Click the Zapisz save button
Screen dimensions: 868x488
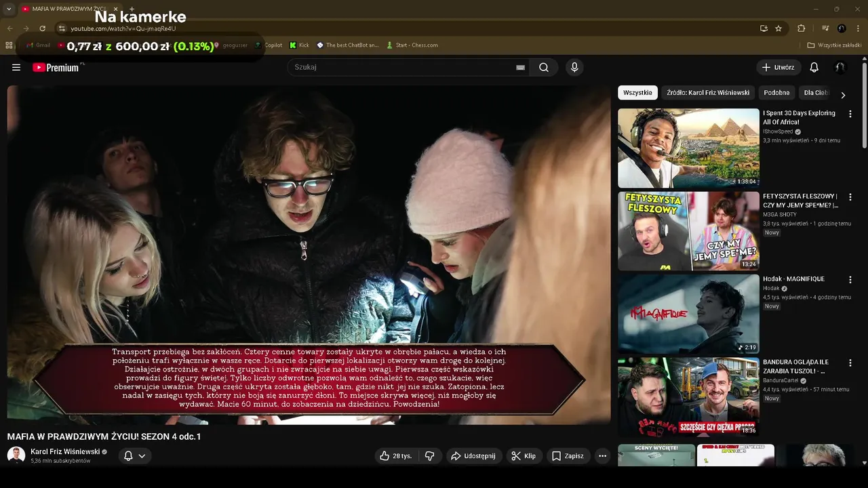pos(568,456)
